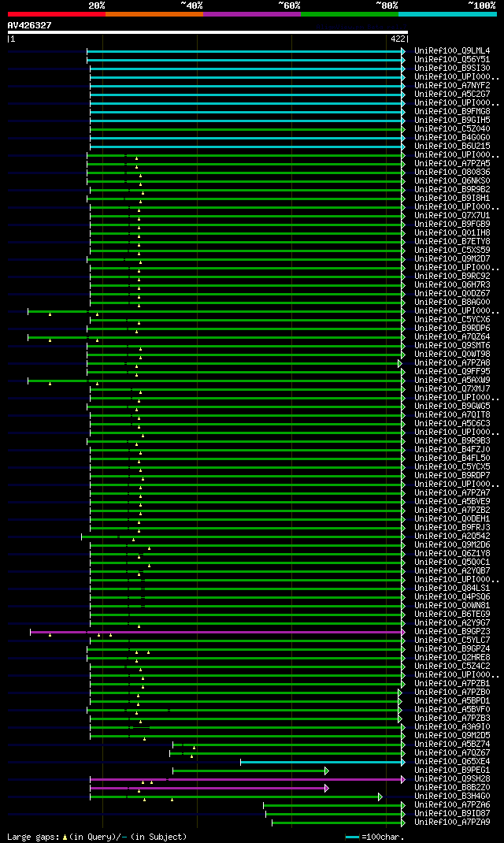Select the UniRef100_A5AXW9 label
This screenshot has width=504, height=843.
[452, 380]
